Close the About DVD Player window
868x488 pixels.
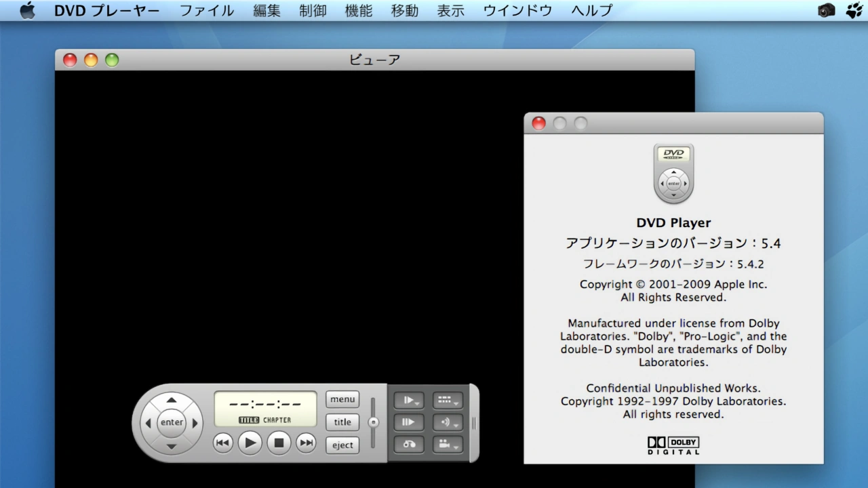point(538,123)
